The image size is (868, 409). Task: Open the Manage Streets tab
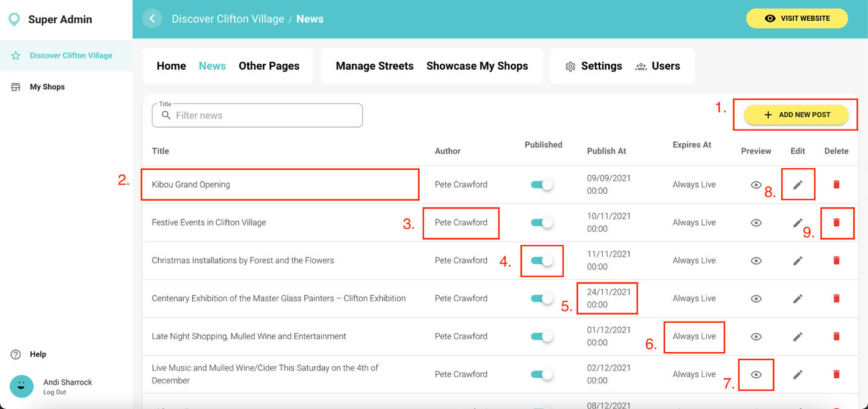(374, 66)
